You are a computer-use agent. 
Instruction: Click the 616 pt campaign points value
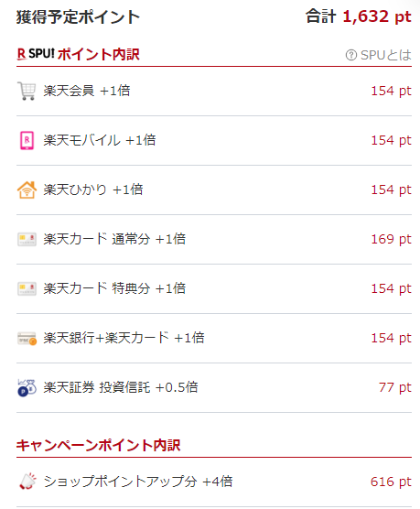point(391,482)
